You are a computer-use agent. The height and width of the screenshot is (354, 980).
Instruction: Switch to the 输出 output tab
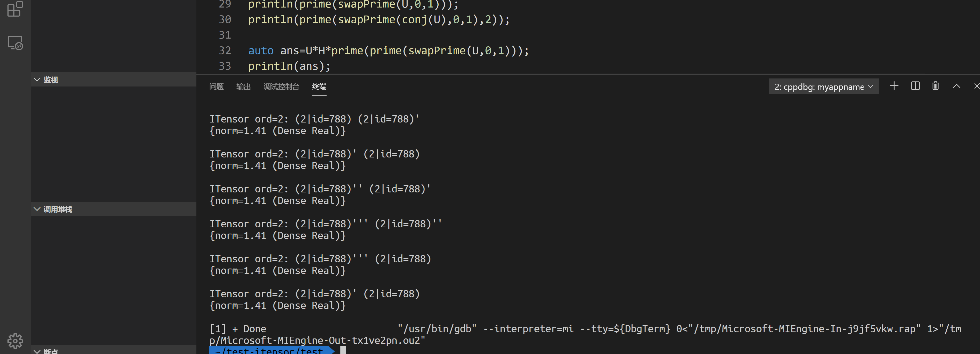pyautogui.click(x=243, y=87)
